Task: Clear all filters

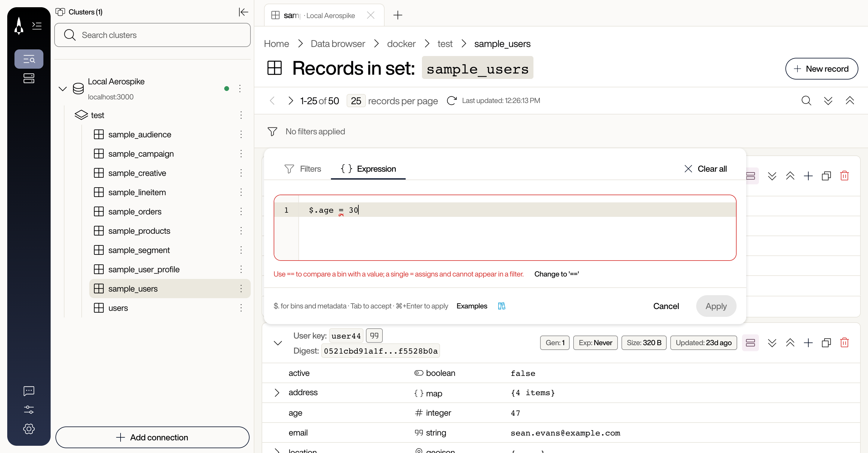Action: click(x=706, y=169)
